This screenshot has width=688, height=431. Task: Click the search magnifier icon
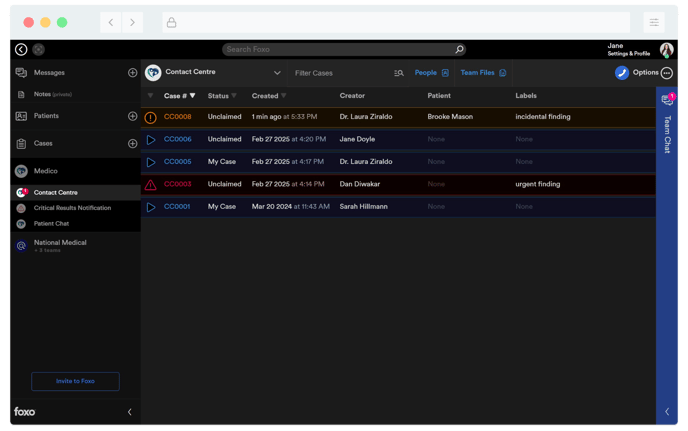pyautogui.click(x=459, y=49)
